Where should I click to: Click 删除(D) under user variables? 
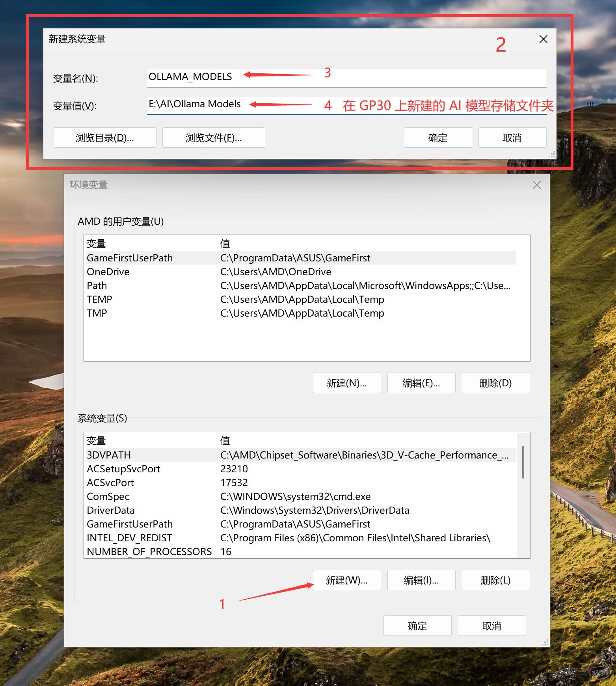tap(496, 383)
